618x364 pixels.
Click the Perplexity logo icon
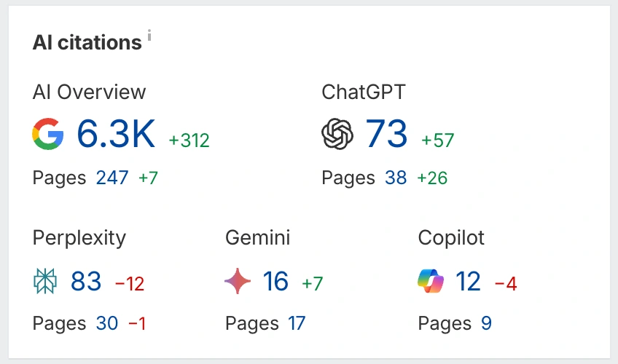pos(45,281)
